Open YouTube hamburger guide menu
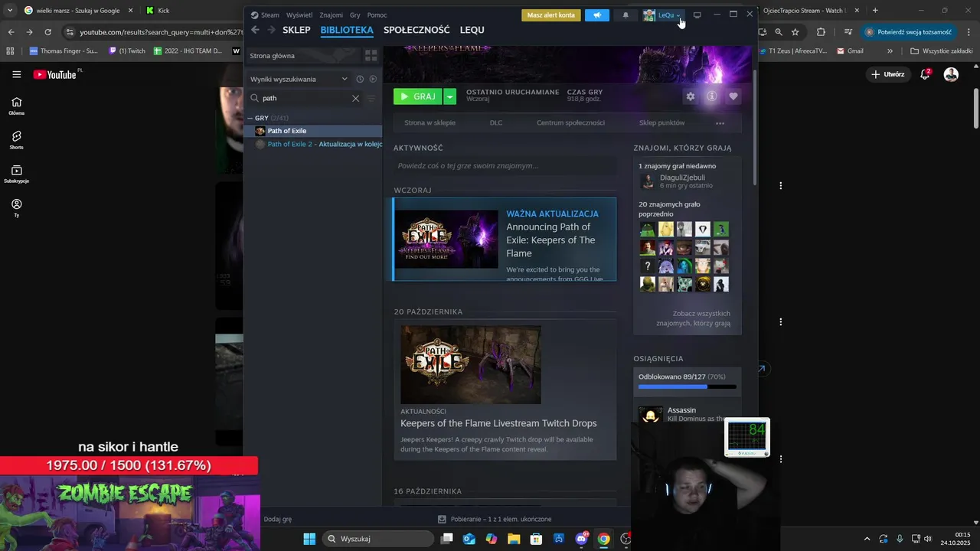The image size is (980, 551). click(x=16, y=74)
